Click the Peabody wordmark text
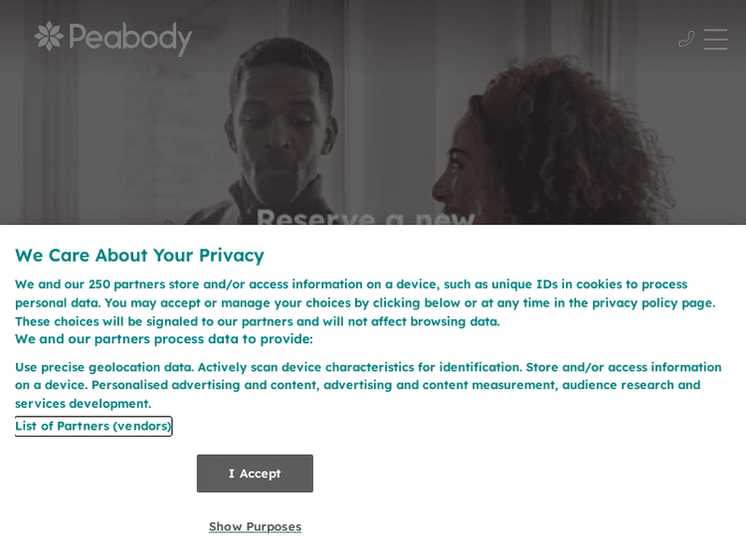Screen dimensions: 746x560 (x=129, y=38)
